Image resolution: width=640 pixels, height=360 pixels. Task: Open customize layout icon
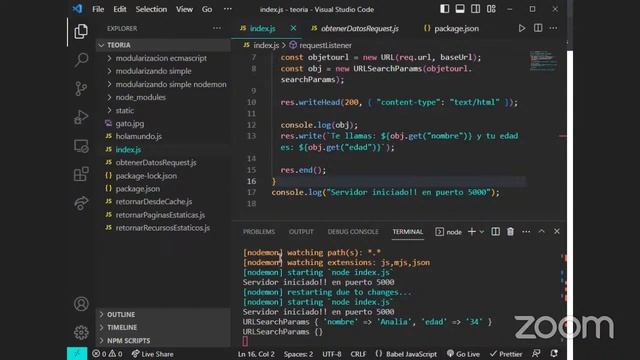pos(491,9)
